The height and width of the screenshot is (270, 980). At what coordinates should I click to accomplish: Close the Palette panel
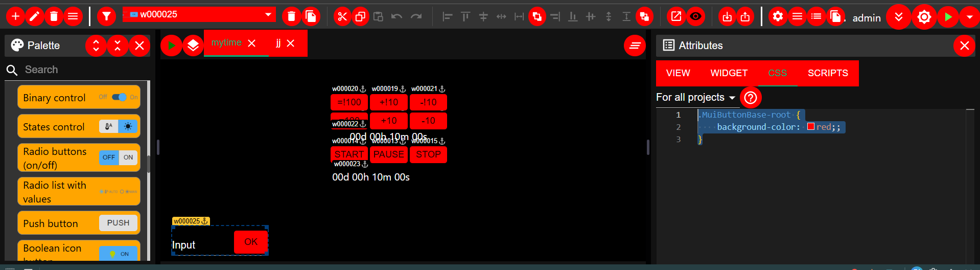(x=139, y=46)
